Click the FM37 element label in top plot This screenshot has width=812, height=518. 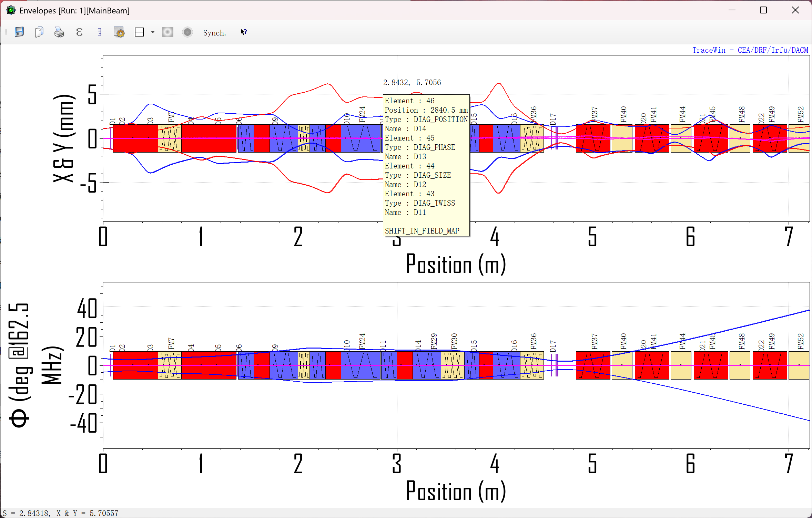coord(594,114)
